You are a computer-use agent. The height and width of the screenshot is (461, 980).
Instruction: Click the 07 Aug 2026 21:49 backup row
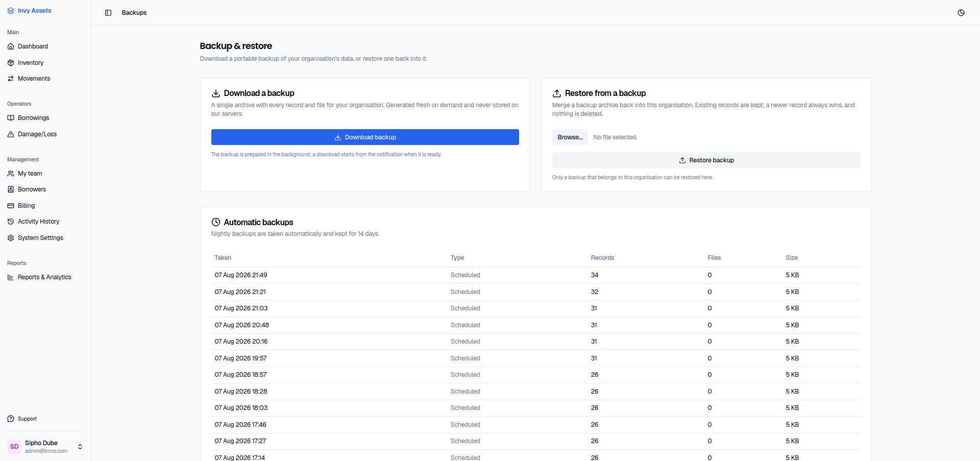(x=535, y=275)
